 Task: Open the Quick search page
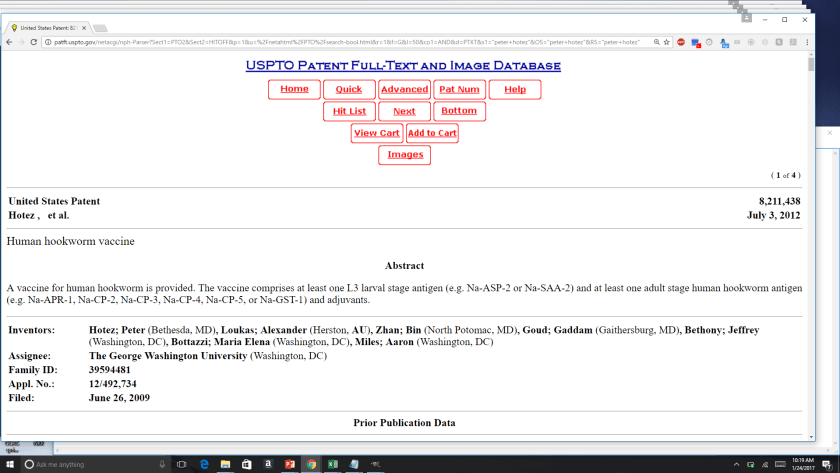[349, 89]
